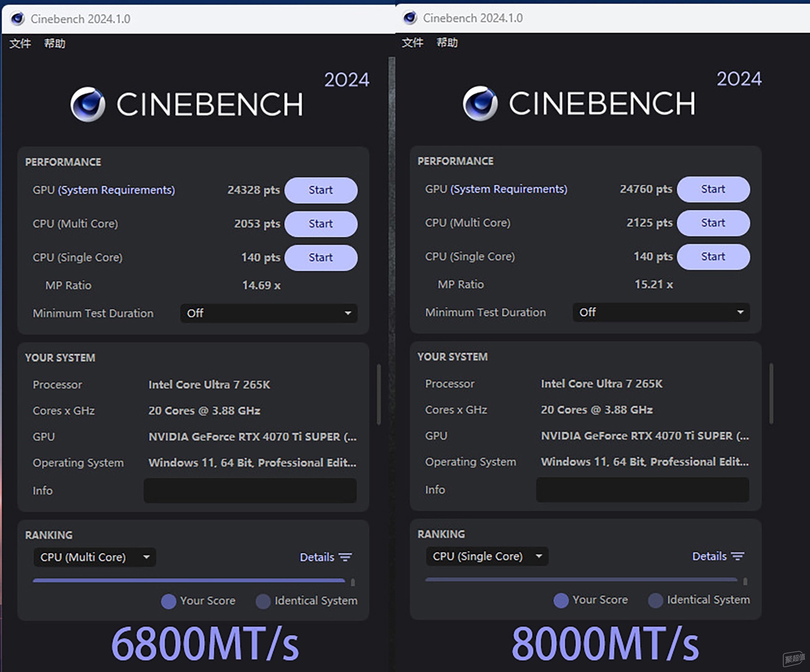
Task: Open the 帮助 menu in right window
Action: coord(447,43)
